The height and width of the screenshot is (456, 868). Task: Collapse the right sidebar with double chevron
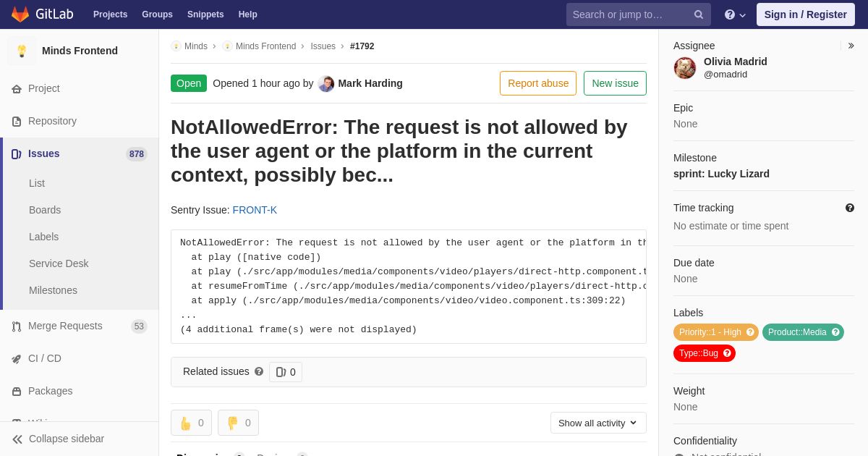click(851, 46)
